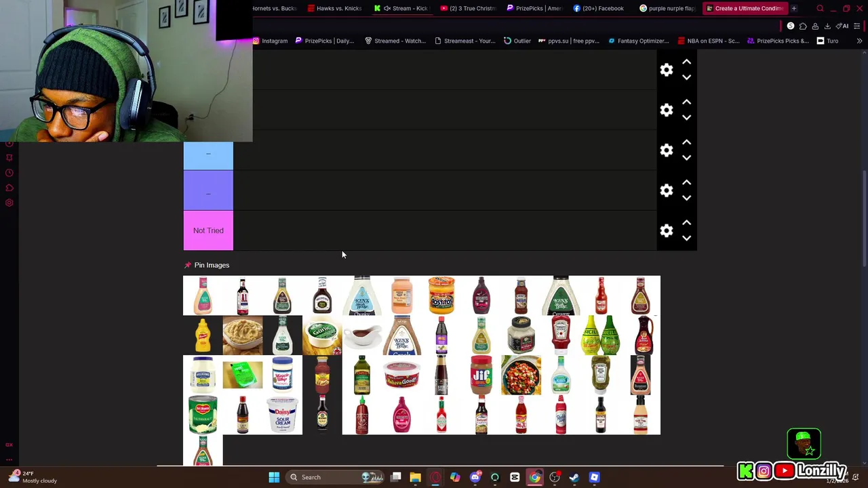Open browser downloads icon

(827, 26)
